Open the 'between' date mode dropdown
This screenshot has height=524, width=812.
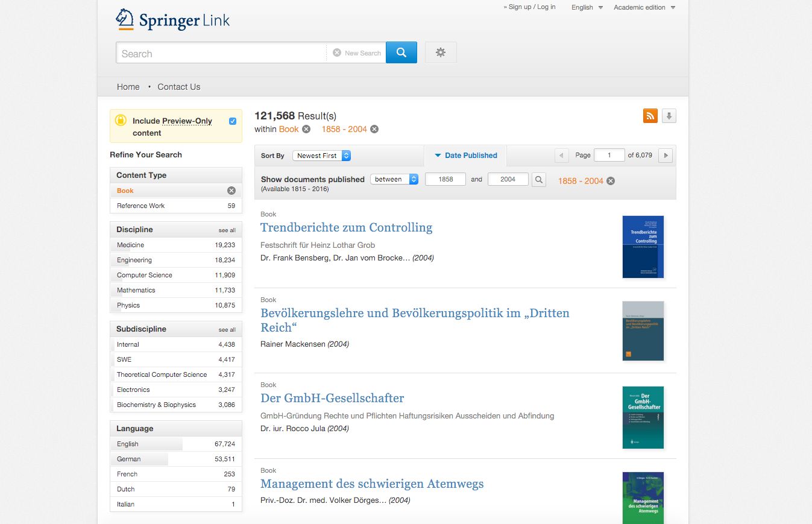[394, 179]
